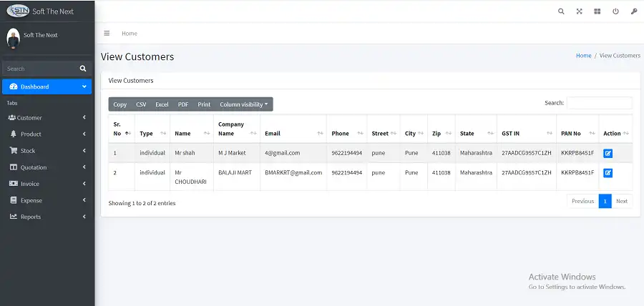This screenshot has height=306, width=644.
Task: Expand the Reports sidebar menu
Action: pyautogui.click(x=47, y=217)
